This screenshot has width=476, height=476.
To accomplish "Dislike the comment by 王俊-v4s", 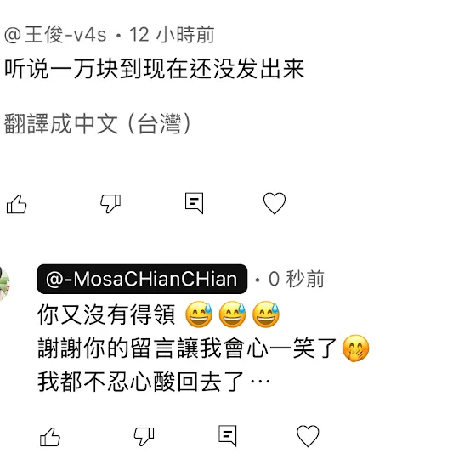I will (x=110, y=204).
